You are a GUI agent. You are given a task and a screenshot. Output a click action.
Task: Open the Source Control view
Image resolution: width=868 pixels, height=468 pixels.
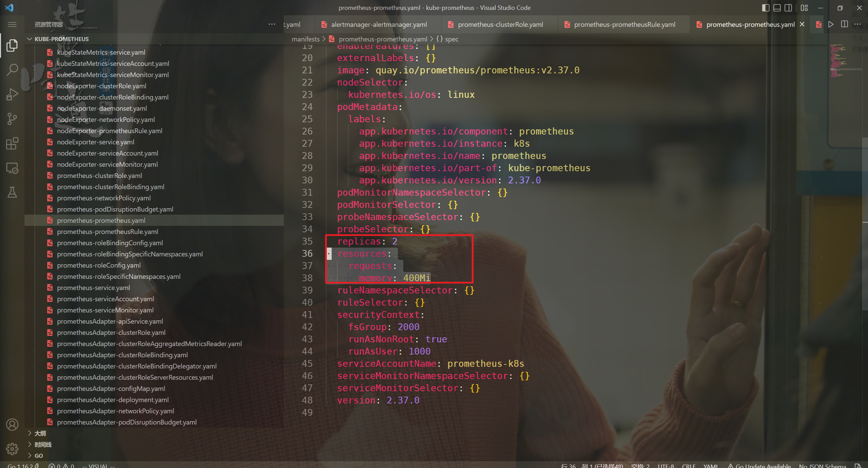[12, 119]
